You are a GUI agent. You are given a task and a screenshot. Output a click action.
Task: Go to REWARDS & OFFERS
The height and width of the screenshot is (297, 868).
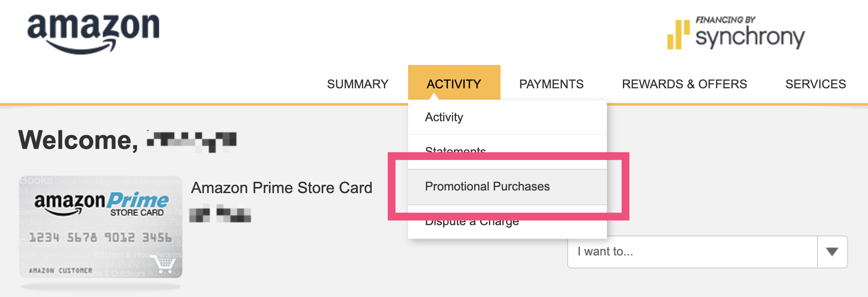[x=684, y=84]
